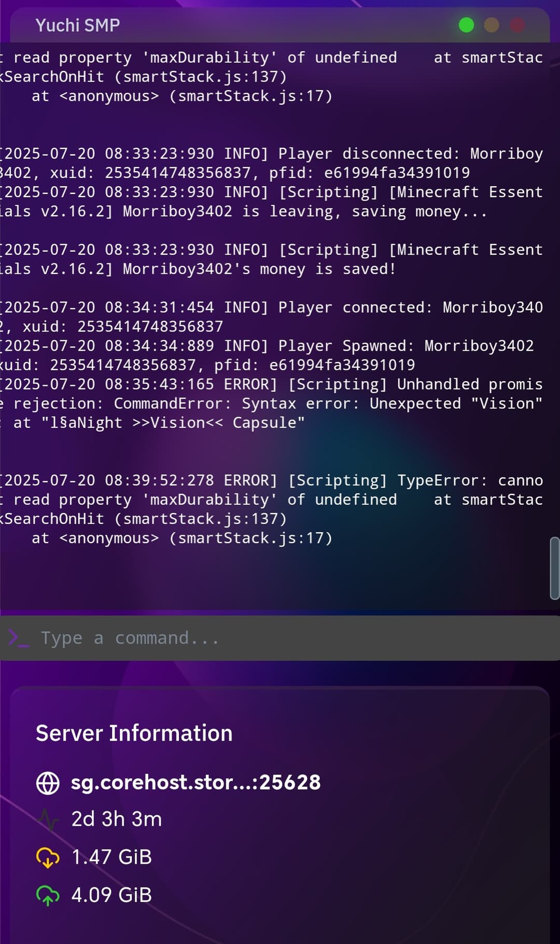Click the 1.47 GiB download value
The width and height of the screenshot is (560, 944).
(111, 857)
